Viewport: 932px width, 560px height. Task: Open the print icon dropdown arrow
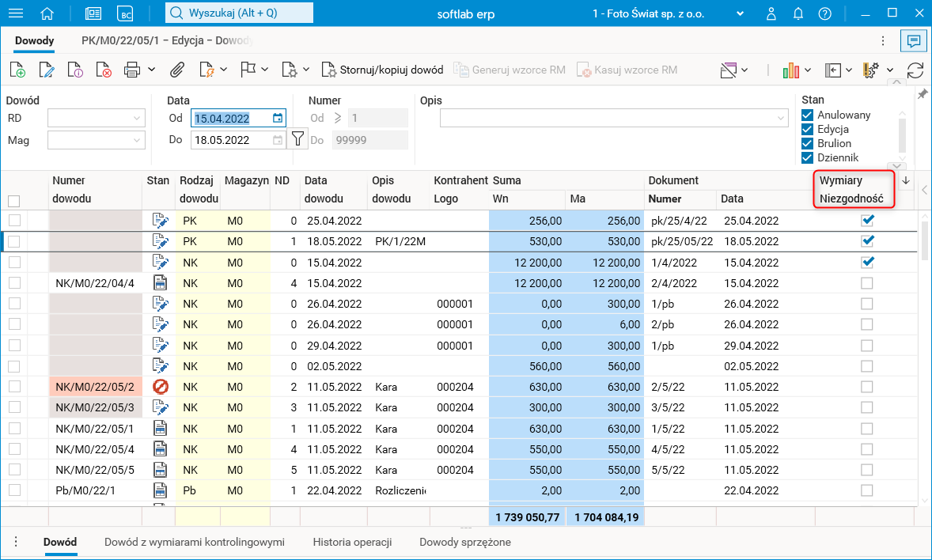[151, 70]
